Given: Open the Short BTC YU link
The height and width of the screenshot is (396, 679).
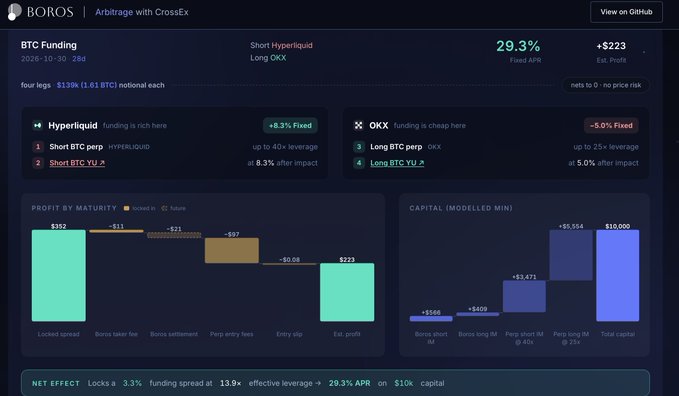Looking at the screenshot, I should tap(77, 163).
